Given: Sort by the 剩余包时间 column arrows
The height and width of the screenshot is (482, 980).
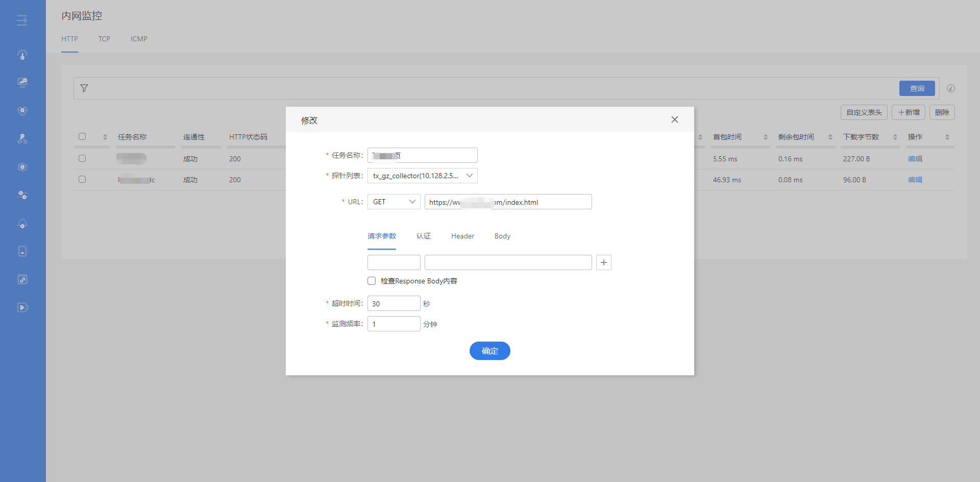Looking at the screenshot, I should pos(830,137).
